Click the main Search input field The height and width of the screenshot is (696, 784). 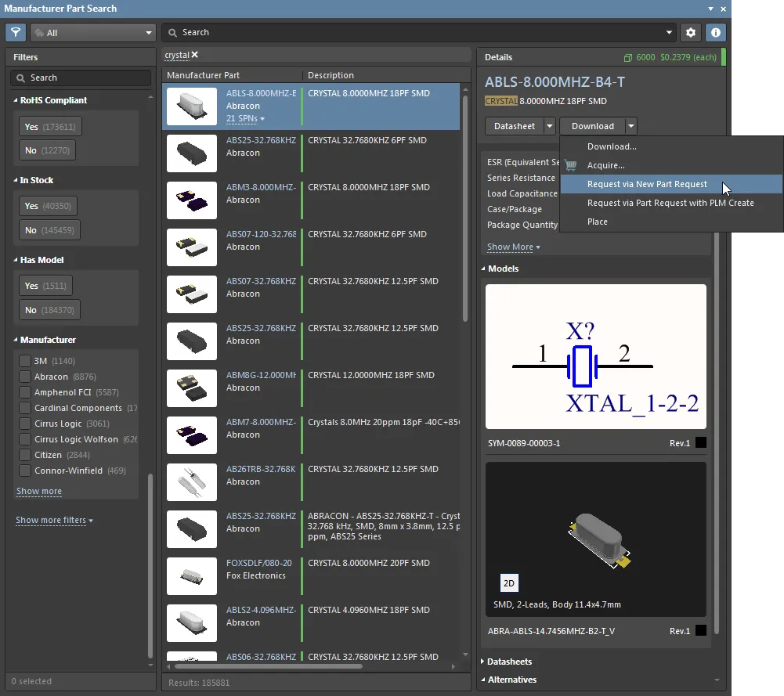pos(419,32)
